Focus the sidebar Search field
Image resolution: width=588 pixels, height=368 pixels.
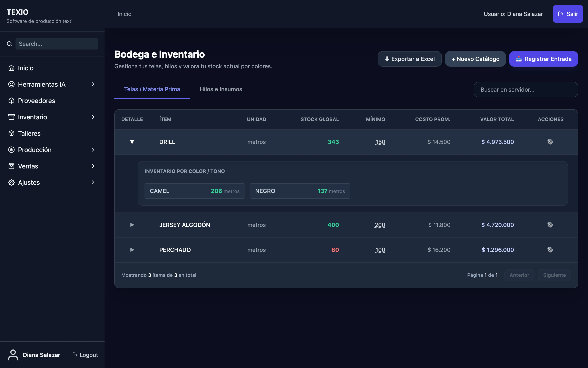[x=57, y=44]
